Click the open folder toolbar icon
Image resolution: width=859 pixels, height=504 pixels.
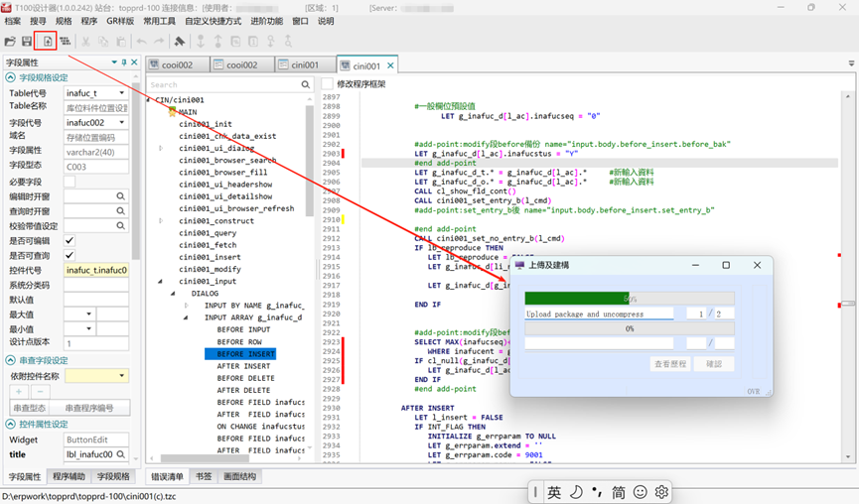[10, 41]
